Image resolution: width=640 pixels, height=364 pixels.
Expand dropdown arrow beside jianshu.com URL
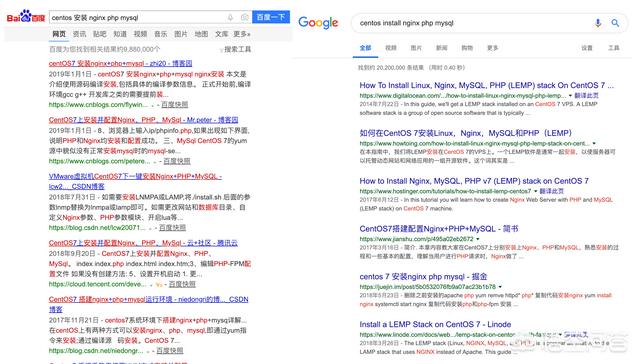click(x=478, y=239)
